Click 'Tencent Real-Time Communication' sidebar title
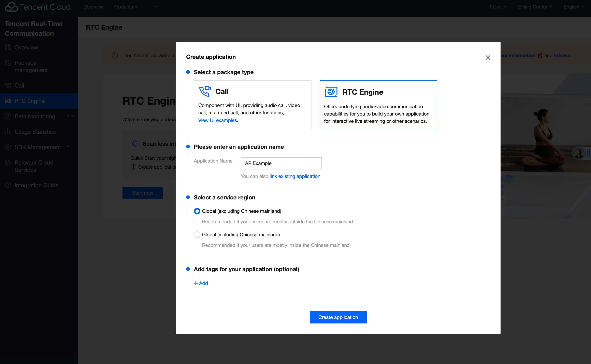This screenshot has width=591, height=364. (34, 28)
